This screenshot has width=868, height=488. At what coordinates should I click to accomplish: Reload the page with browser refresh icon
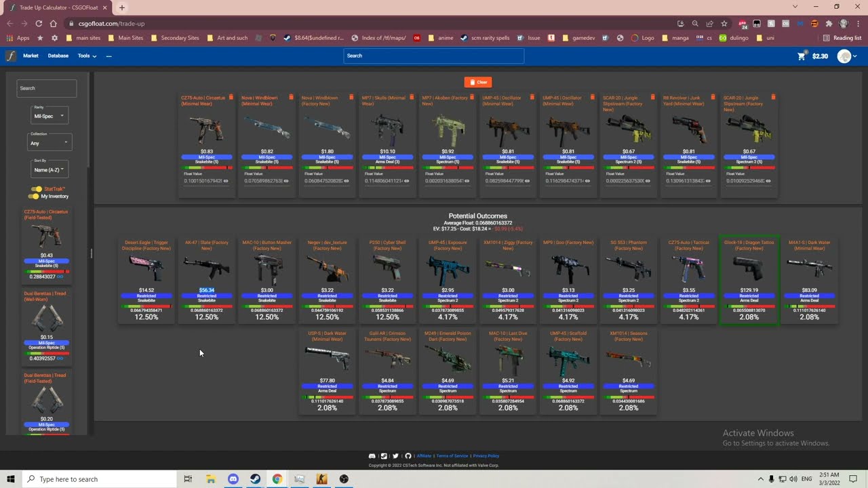[x=38, y=23]
